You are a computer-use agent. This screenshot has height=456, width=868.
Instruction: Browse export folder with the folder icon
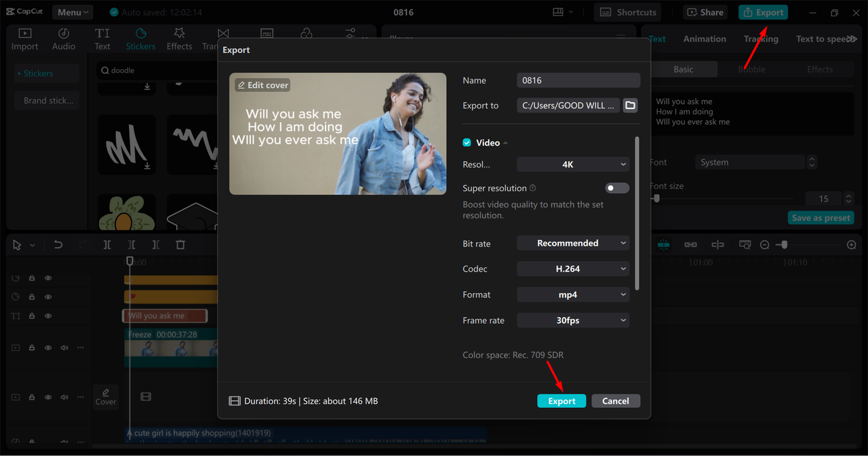[x=631, y=105]
